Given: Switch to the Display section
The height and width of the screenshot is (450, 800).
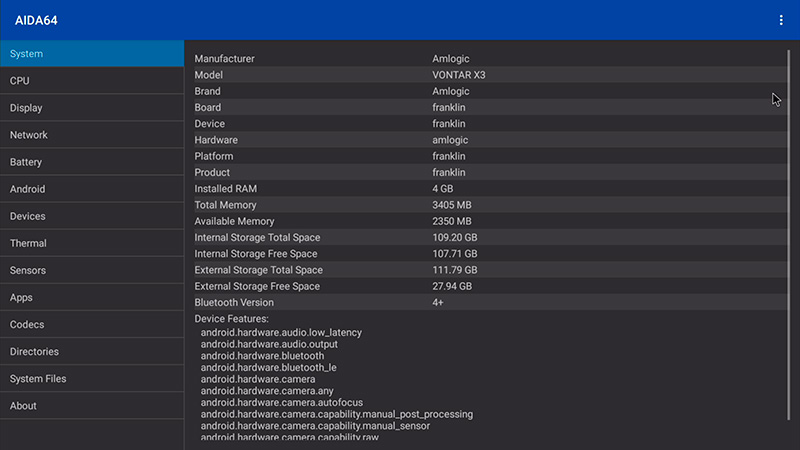Looking at the screenshot, I should (92, 108).
